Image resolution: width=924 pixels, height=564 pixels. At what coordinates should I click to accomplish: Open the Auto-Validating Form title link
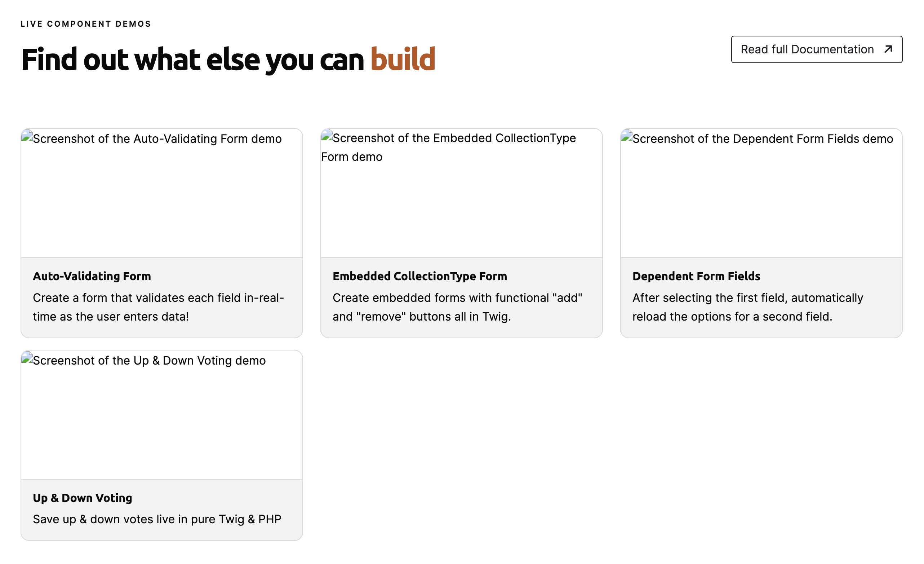point(92,276)
